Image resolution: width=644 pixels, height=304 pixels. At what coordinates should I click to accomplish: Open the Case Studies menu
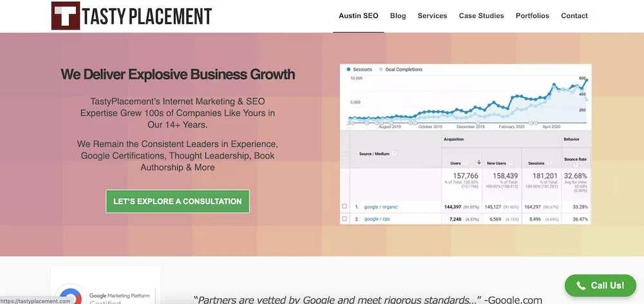point(481,16)
